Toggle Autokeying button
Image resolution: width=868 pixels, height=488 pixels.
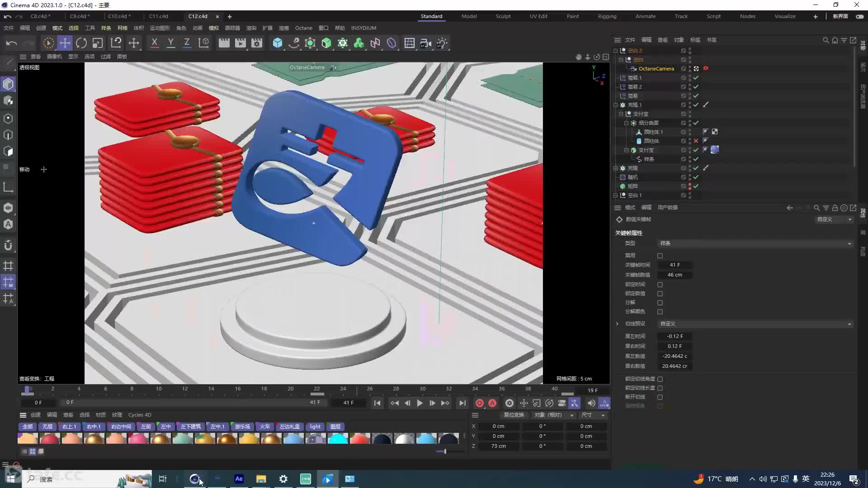(492, 403)
